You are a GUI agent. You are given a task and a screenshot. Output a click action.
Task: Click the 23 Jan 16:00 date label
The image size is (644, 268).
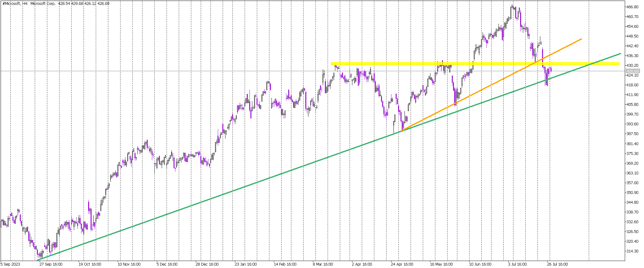[246, 264]
